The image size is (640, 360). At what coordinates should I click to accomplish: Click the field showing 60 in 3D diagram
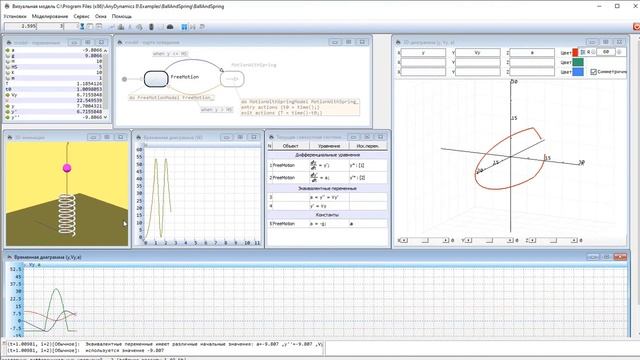pyautogui.click(x=606, y=52)
